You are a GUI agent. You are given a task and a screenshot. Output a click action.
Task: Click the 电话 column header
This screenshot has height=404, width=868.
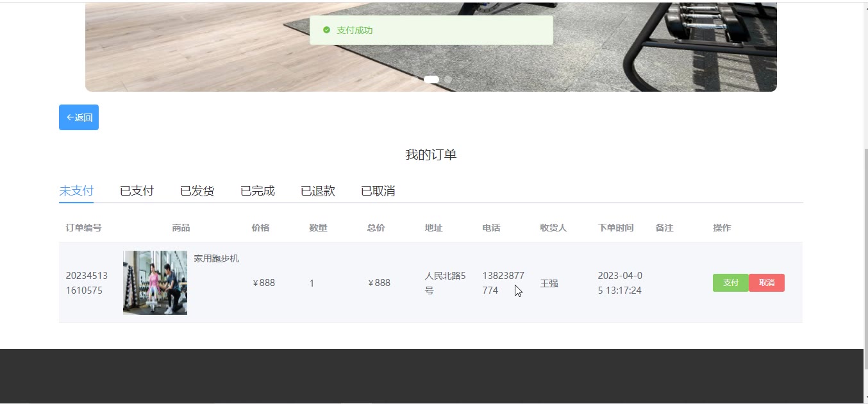tap(491, 228)
